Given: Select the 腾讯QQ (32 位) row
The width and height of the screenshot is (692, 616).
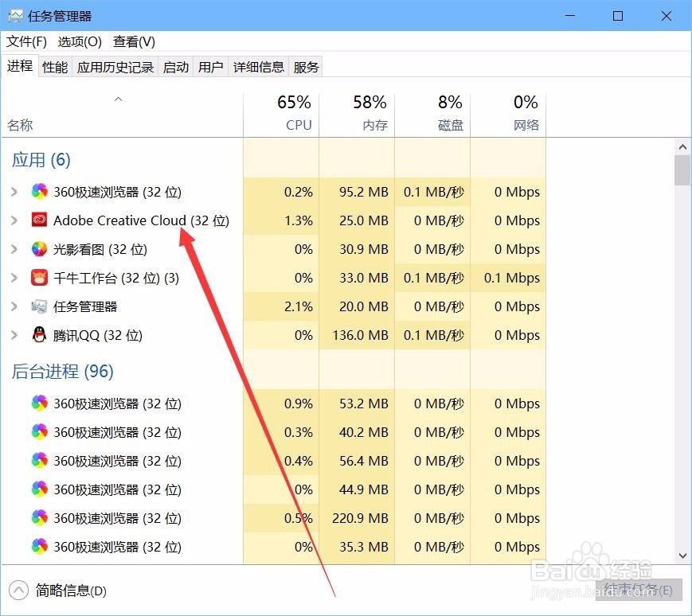Looking at the screenshot, I should click(x=274, y=335).
